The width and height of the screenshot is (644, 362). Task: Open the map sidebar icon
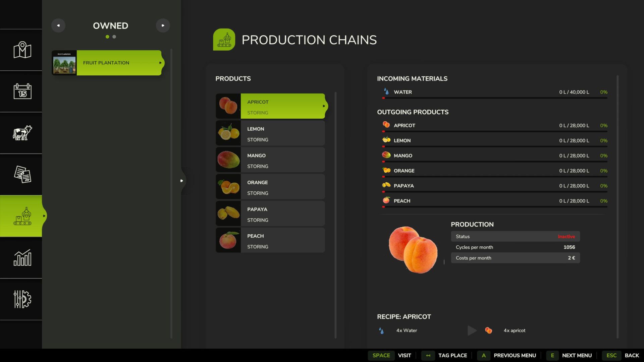point(22,50)
